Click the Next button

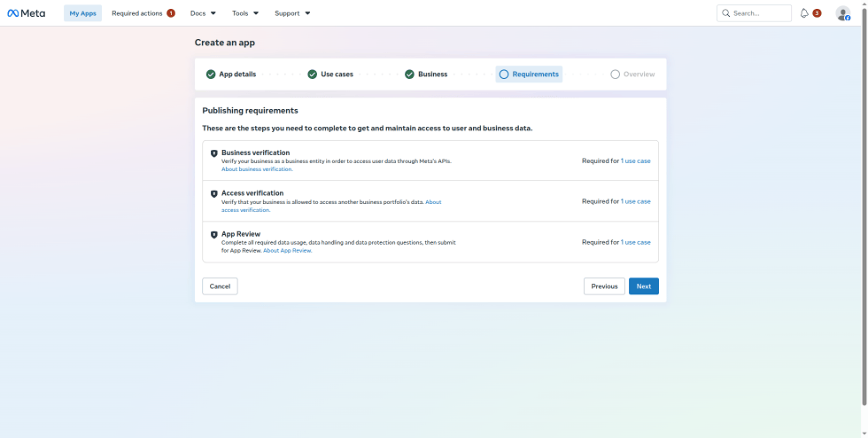(644, 286)
